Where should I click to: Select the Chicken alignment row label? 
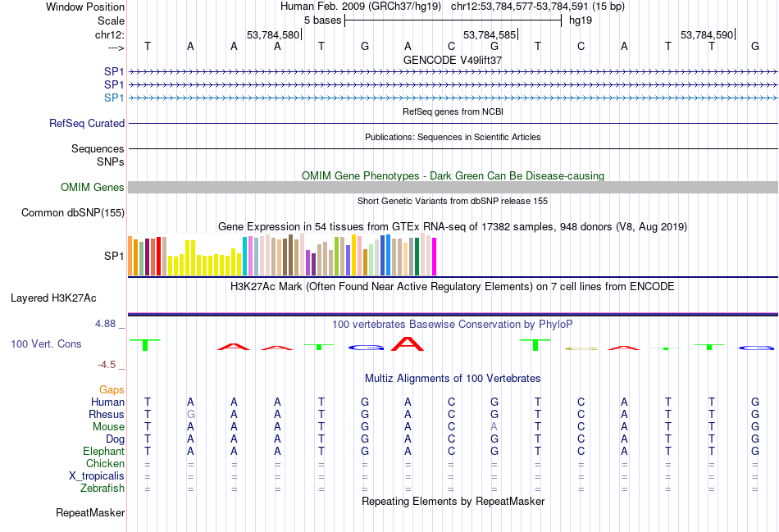[x=105, y=463]
